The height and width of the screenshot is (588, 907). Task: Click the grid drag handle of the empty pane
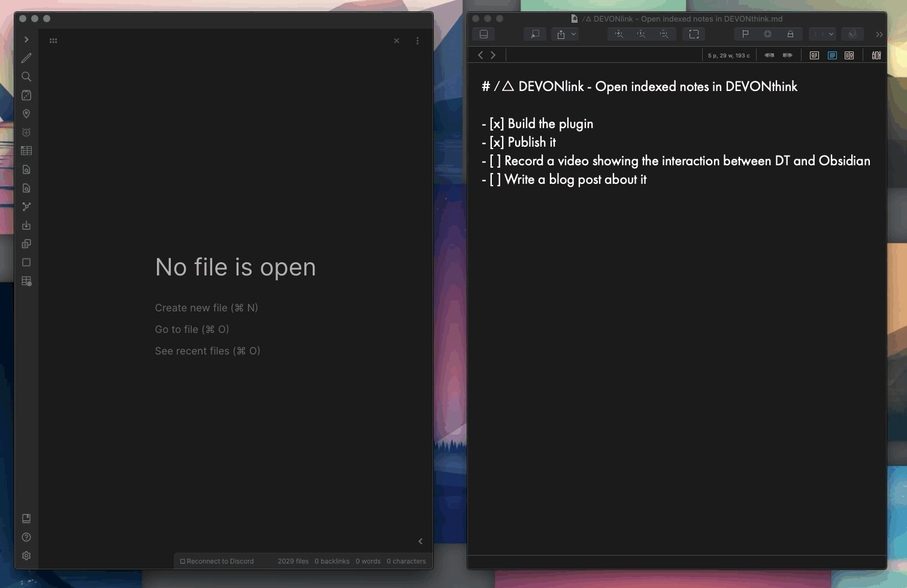pos(53,41)
